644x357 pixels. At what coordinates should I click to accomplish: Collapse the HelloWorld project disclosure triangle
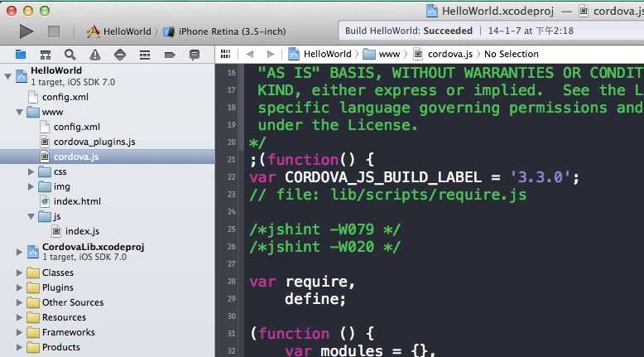(7, 76)
